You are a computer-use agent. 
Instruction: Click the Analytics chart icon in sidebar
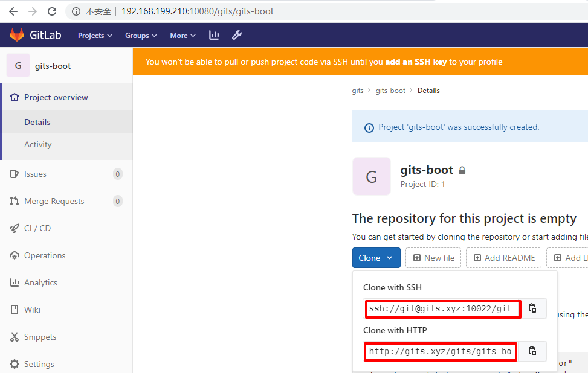coord(15,282)
